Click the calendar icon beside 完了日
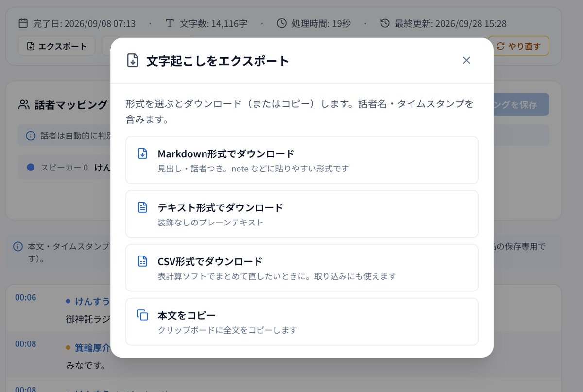The width and height of the screenshot is (583, 392). [23, 23]
